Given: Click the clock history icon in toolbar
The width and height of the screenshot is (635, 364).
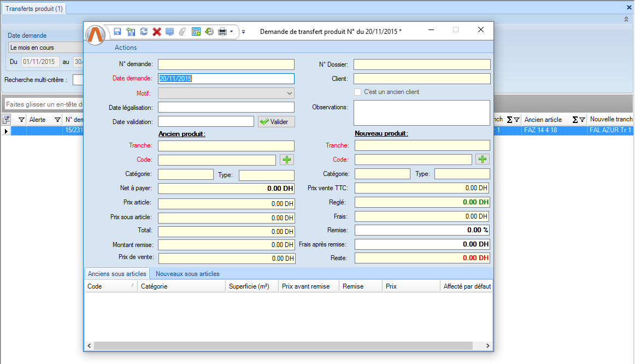Looking at the screenshot, I should click(x=209, y=32).
